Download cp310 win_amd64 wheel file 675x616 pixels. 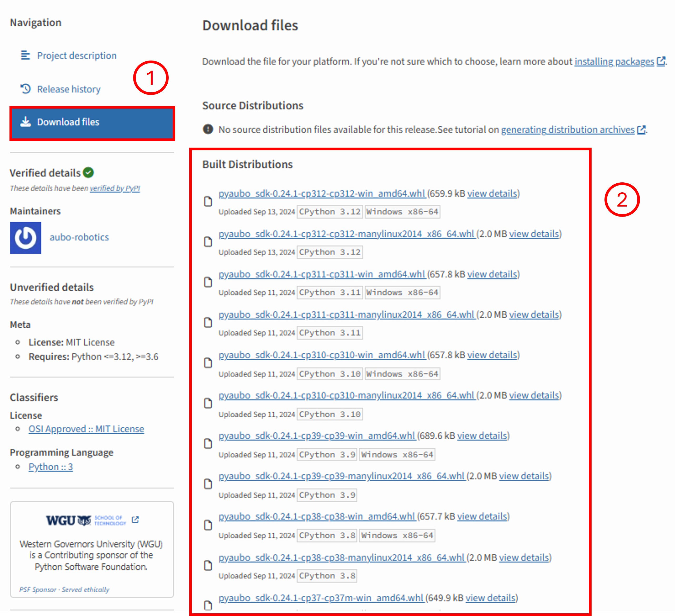click(322, 355)
